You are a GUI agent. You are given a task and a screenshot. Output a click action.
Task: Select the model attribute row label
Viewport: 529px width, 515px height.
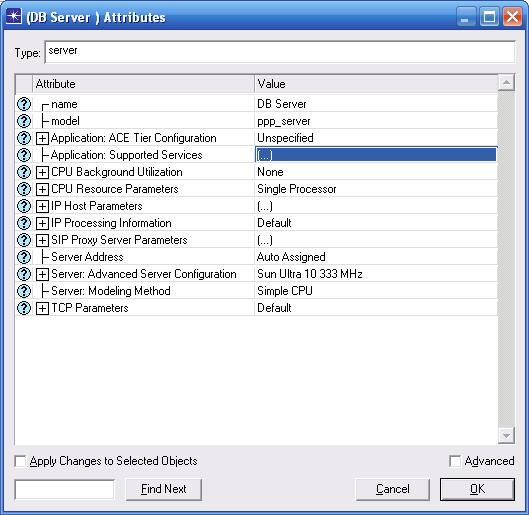[x=65, y=121]
